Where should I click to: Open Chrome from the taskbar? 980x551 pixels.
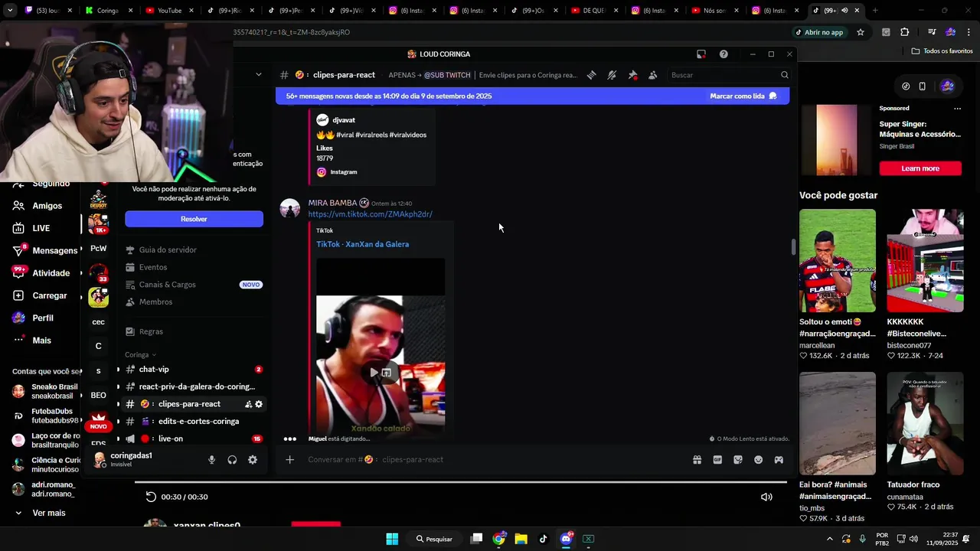pyautogui.click(x=499, y=539)
